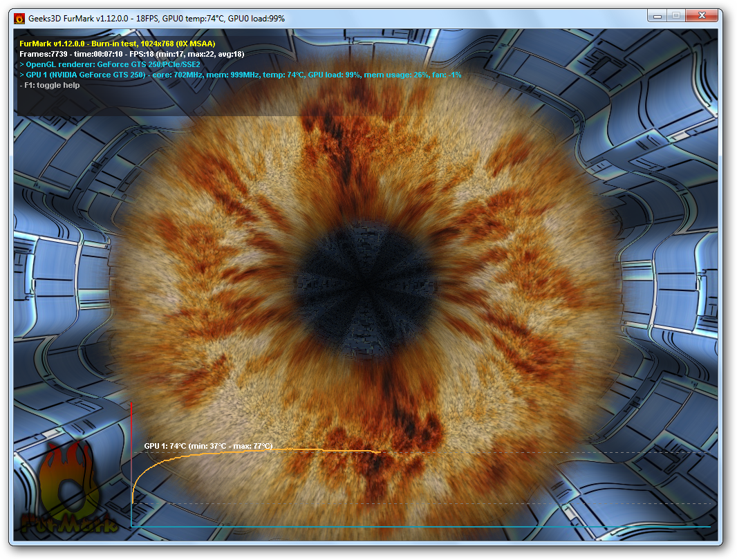The width and height of the screenshot is (737, 560).
Task: Minimize the FurMark window
Action: coord(656,15)
